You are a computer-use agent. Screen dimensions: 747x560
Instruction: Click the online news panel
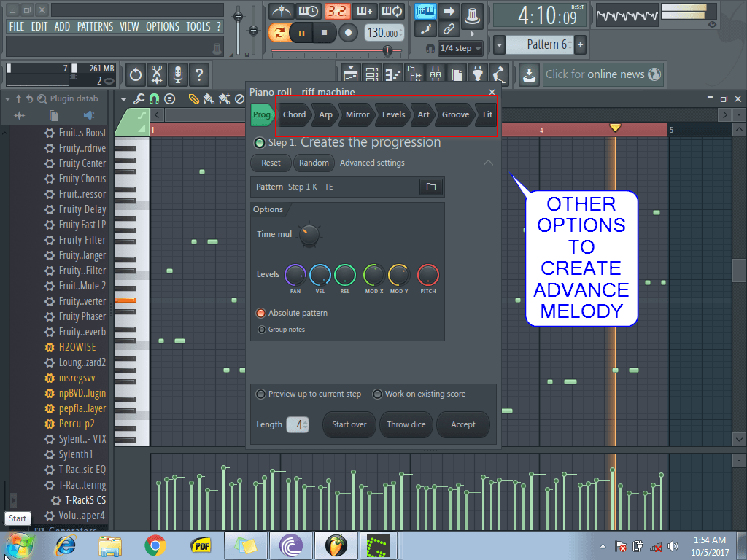click(603, 74)
